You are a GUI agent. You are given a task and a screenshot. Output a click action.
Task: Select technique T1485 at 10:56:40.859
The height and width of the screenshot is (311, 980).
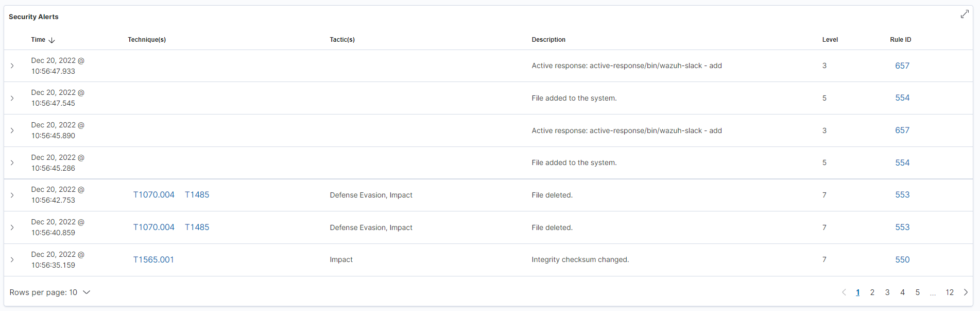tap(197, 227)
